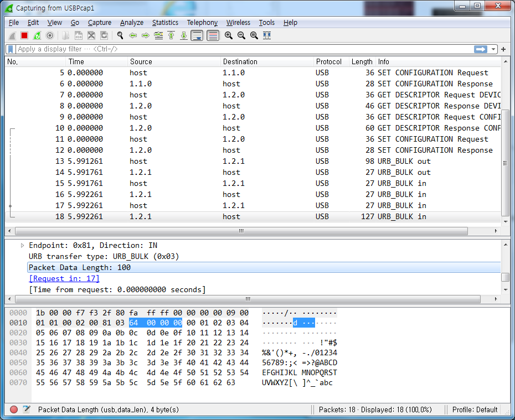The height and width of the screenshot is (420, 515).
Task: Stop the running capture
Action: click(x=24, y=35)
